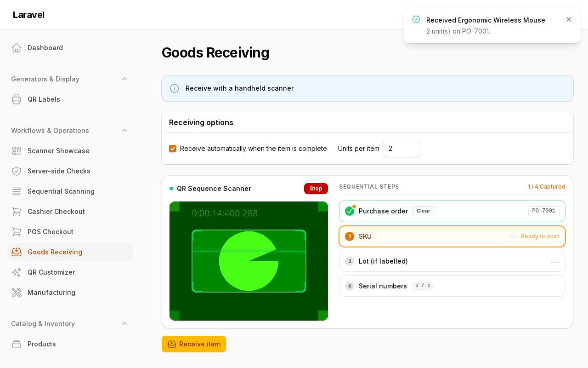Dismiss the Received Ergonomic Wireless Mouse notification

coord(569,19)
